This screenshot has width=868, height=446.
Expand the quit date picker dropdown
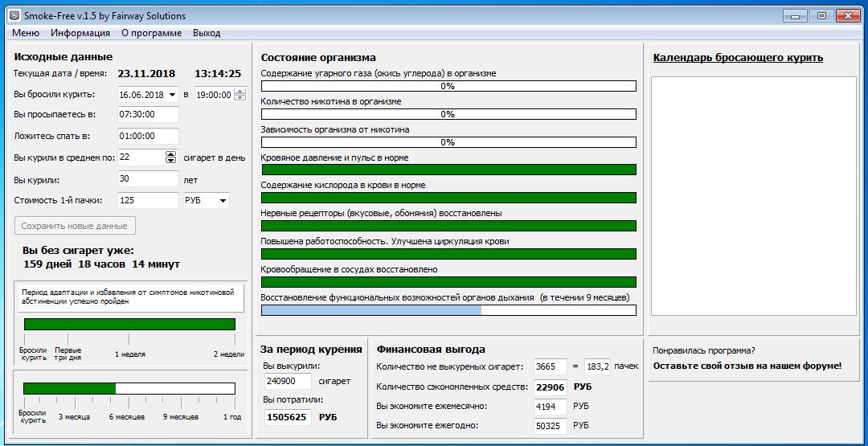coord(173,95)
